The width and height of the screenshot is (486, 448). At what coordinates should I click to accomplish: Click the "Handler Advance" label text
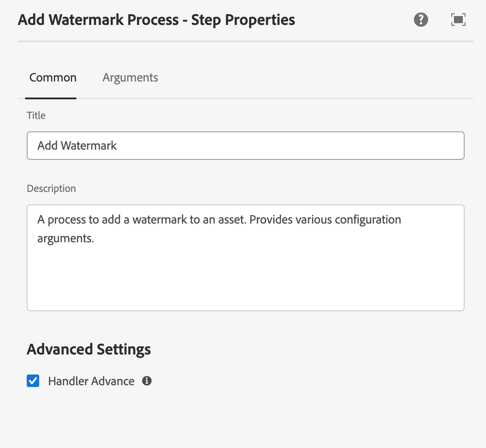pos(91,381)
